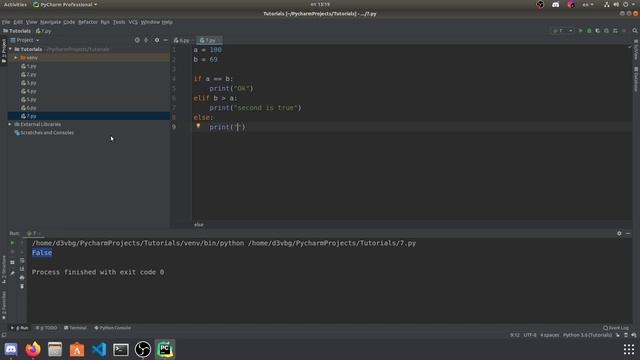Select 7.py in project tree
The height and width of the screenshot is (360, 640).
[x=89, y=116]
